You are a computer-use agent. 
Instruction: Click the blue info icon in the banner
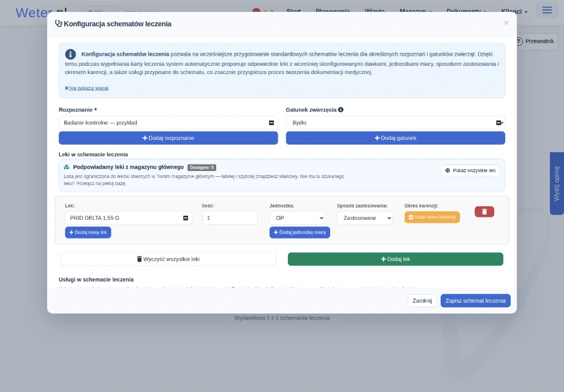coord(70,54)
